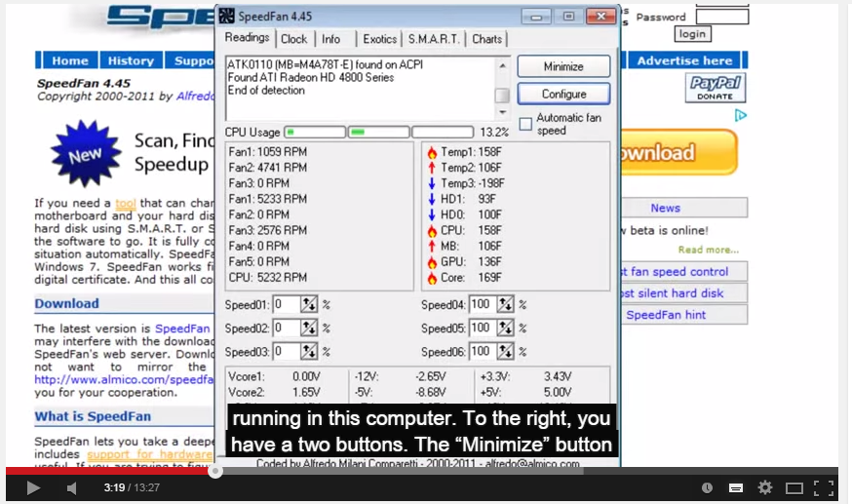The height and width of the screenshot is (504, 852).
Task: Open the Exotics tab
Action: pos(380,39)
